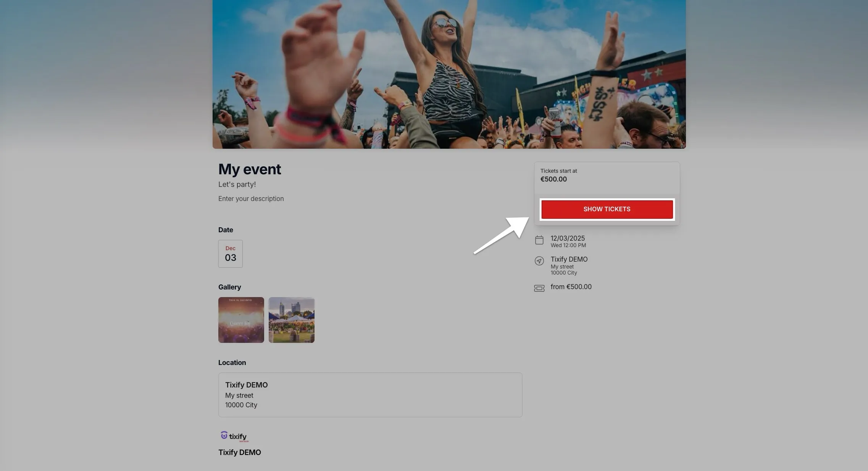The image size is (868, 471).
Task: Click the My event title
Action: [250, 169]
